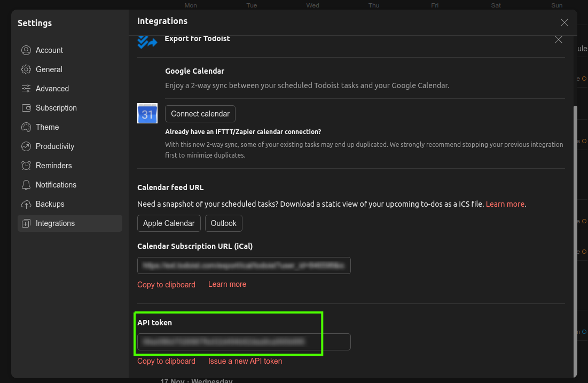Click the Export for Todoist logo icon
588x383 pixels.
point(147,42)
